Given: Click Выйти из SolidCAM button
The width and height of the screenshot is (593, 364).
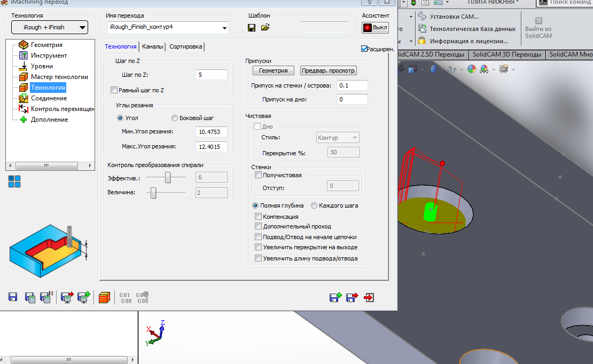Looking at the screenshot, I should point(538,28).
